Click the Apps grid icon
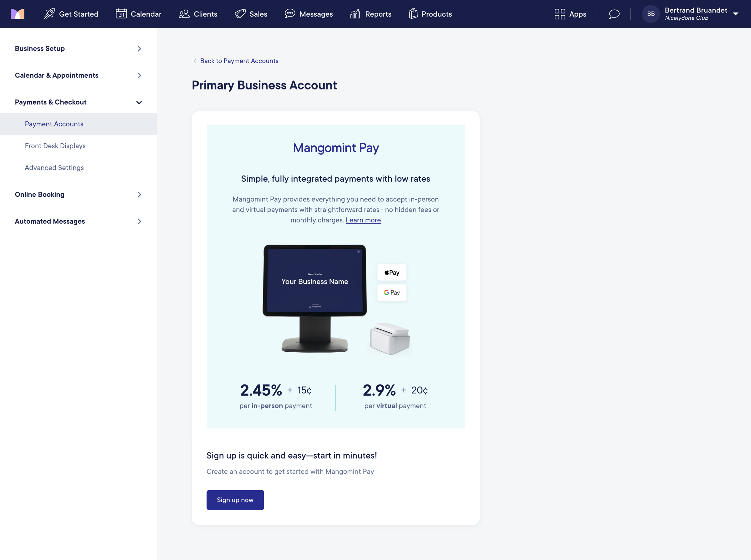Image resolution: width=751 pixels, height=560 pixels. click(x=560, y=14)
